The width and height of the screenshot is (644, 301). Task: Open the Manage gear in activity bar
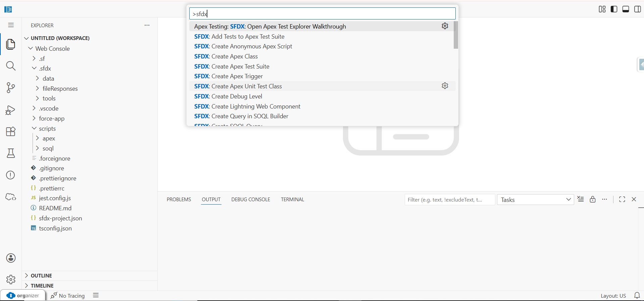click(11, 279)
